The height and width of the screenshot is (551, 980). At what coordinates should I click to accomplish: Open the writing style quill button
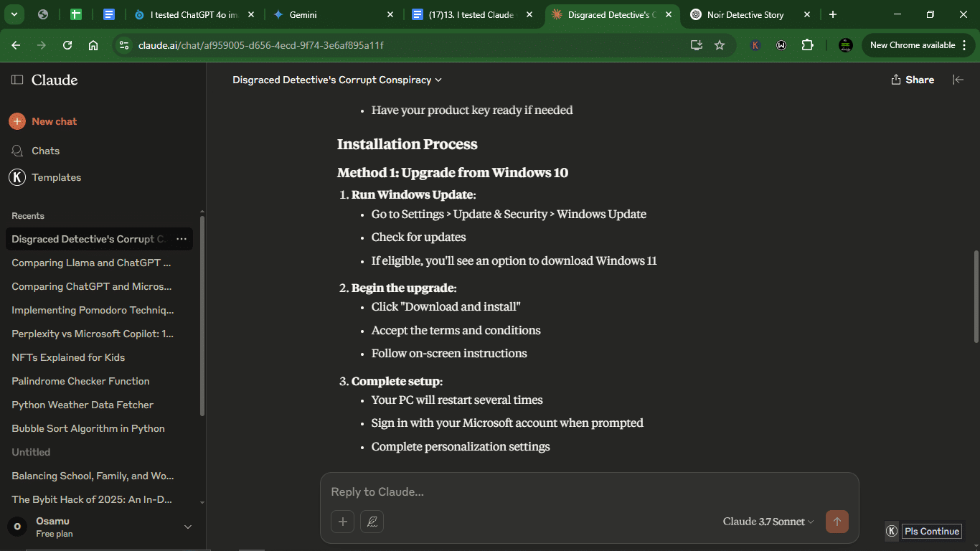point(372,522)
